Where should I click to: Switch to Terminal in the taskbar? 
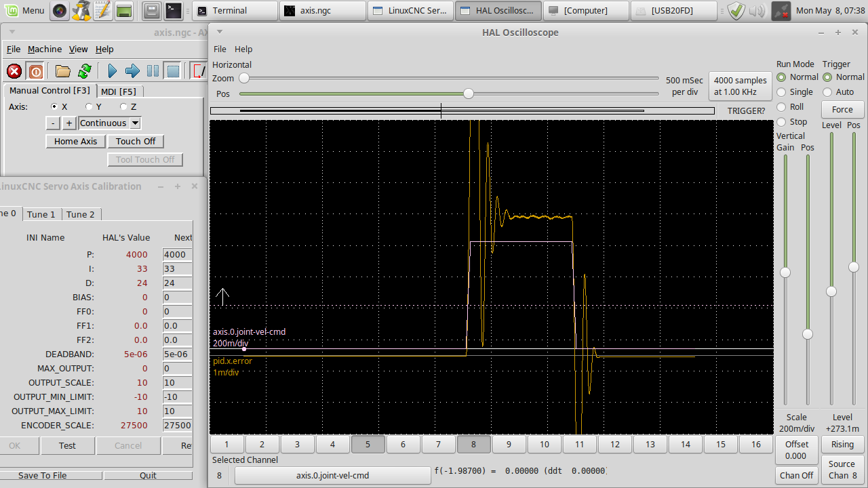235,11
